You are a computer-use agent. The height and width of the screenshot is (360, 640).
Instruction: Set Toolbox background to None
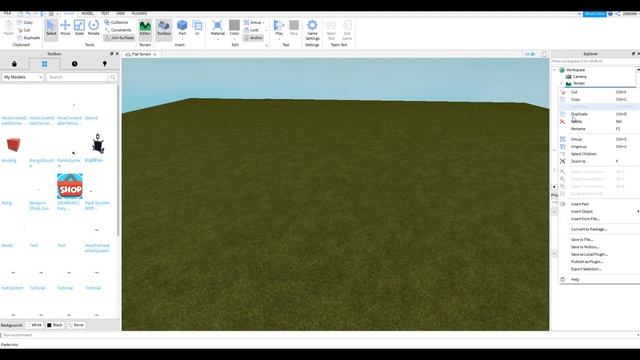[76, 325]
